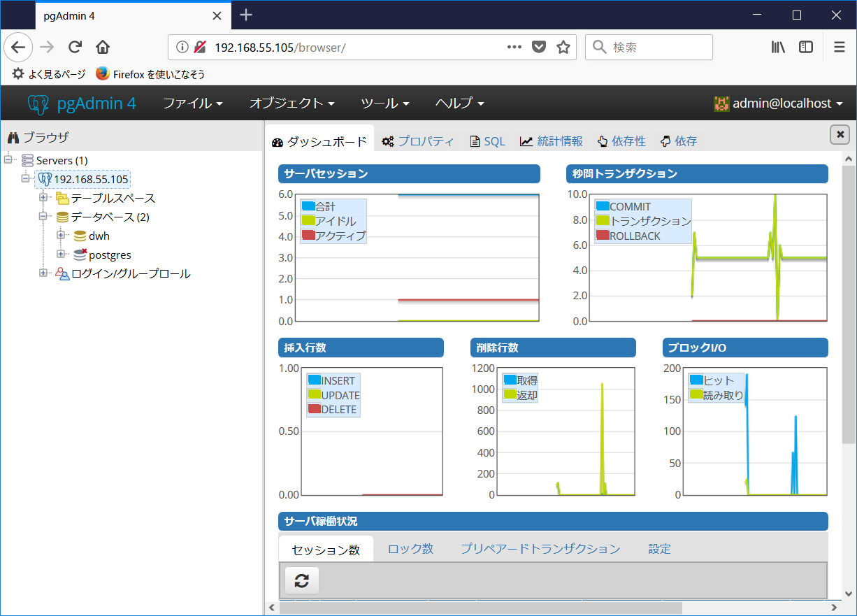
Task: Click the binoculars icon beside ブラウザ
Action: pyautogui.click(x=12, y=136)
